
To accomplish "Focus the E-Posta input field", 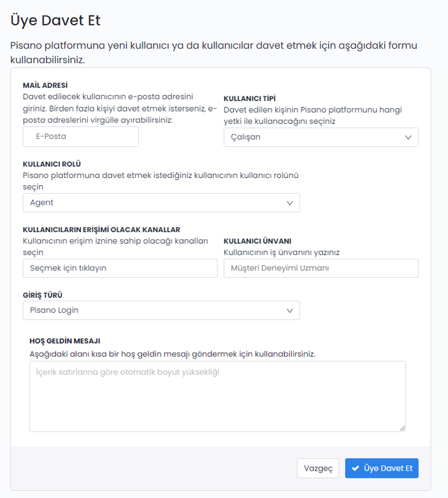I will coord(81,137).
